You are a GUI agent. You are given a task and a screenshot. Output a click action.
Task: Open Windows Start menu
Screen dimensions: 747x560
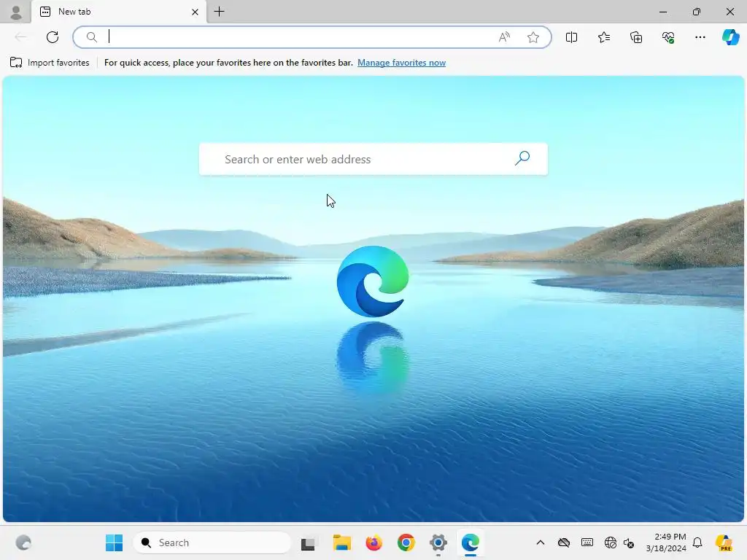[x=114, y=542]
